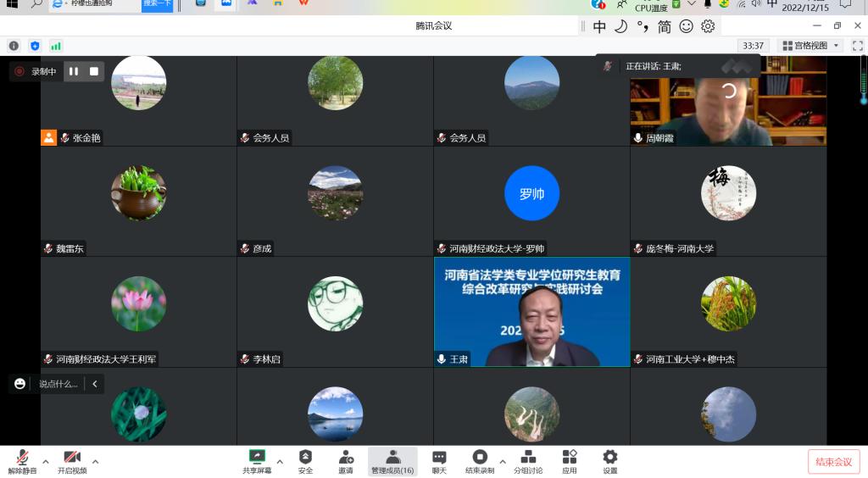The height and width of the screenshot is (478, 868).
Task: Open the 聊天 chat panel
Action: point(439,461)
